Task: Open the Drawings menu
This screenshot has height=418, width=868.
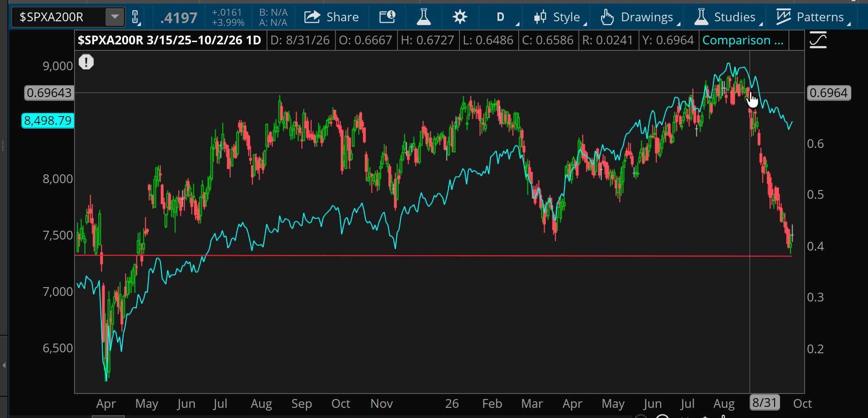Action: 640,17
